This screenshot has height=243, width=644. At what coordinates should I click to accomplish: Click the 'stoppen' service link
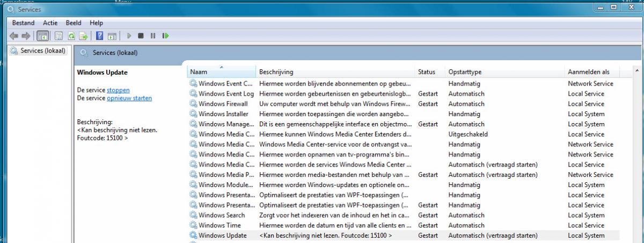click(x=118, y=90)
